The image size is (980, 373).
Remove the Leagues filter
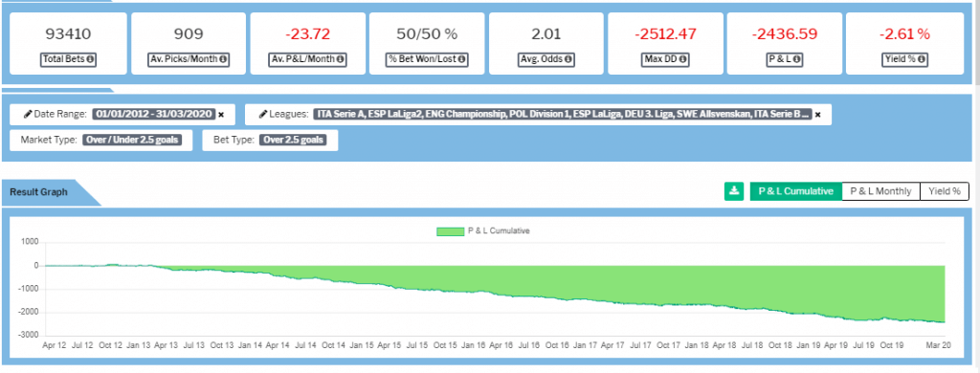point(817,115)
